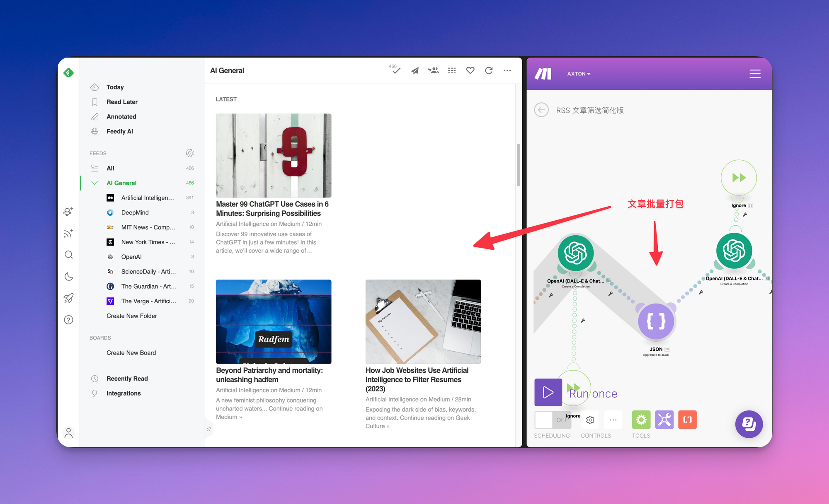Open the AXTON organization dropdown
This screenshot has width=829, height=504.
(579, 74)
